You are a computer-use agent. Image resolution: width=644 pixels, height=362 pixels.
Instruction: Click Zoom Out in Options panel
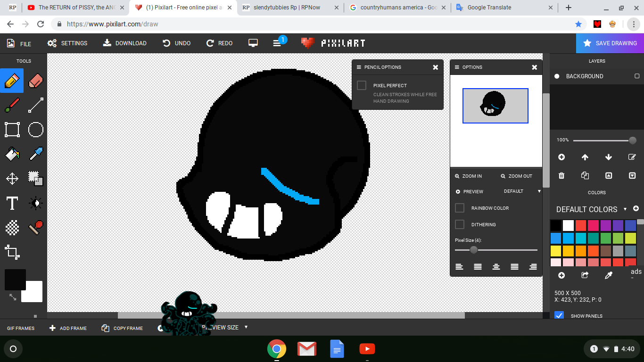(x=516, y=176)
